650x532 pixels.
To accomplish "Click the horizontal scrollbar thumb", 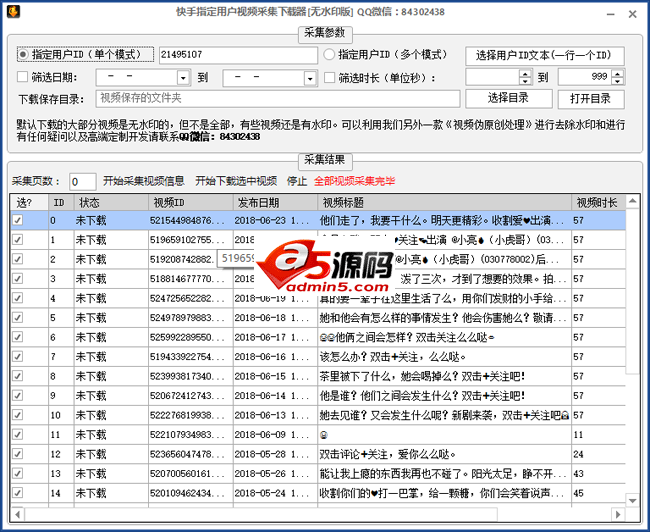I will [x=261, y=515].
